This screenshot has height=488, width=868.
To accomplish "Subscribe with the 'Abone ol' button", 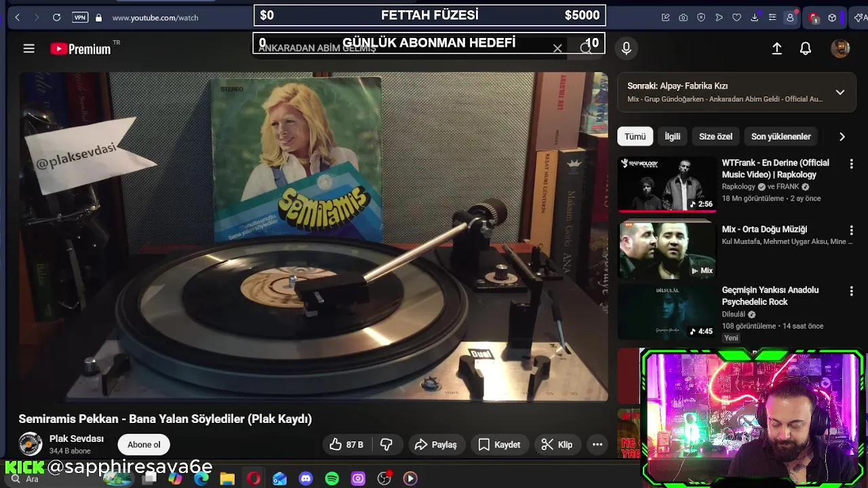I will coord(144,445).
